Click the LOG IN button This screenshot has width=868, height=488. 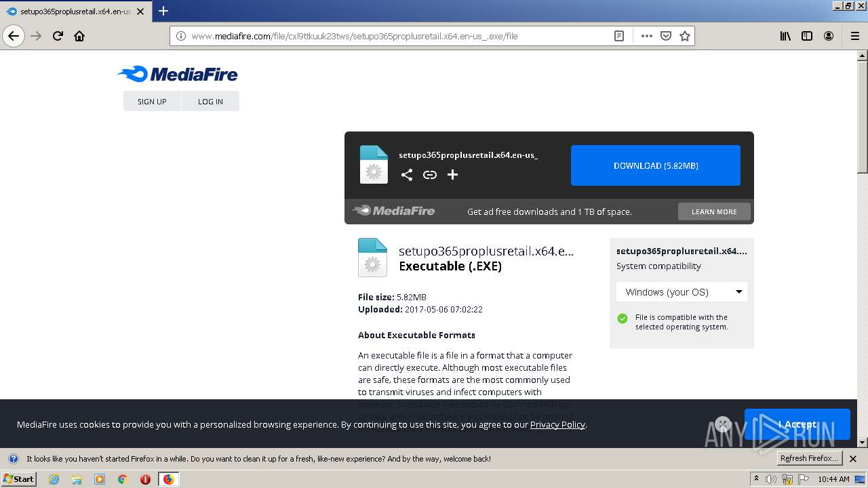coord(210,101)
